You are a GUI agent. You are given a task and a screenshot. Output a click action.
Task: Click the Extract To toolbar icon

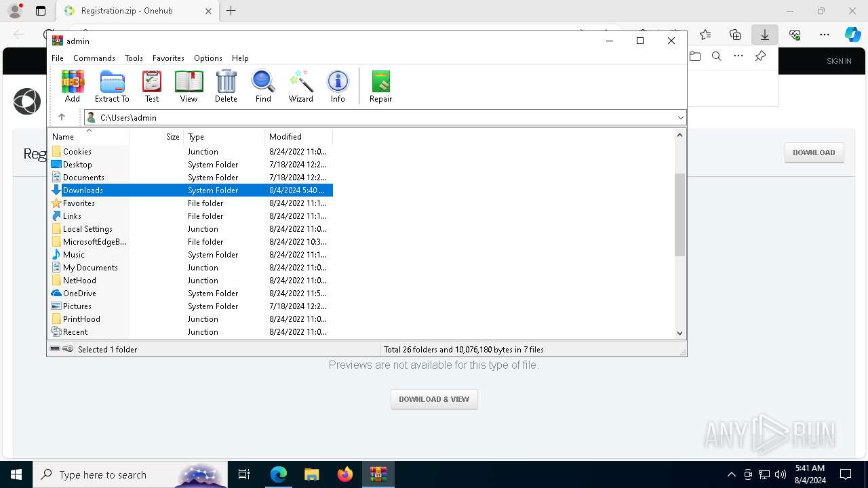pyautogui.click(x=112, y=86)
